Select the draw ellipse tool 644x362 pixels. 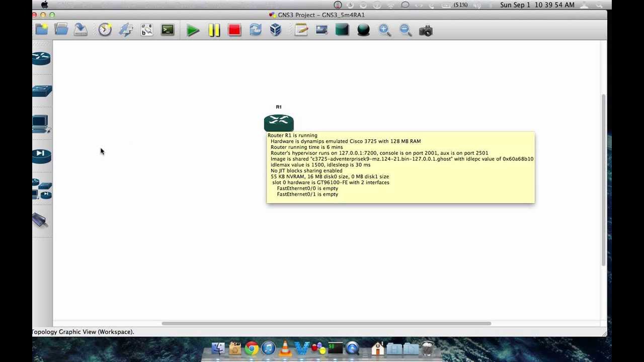(363, 31)
